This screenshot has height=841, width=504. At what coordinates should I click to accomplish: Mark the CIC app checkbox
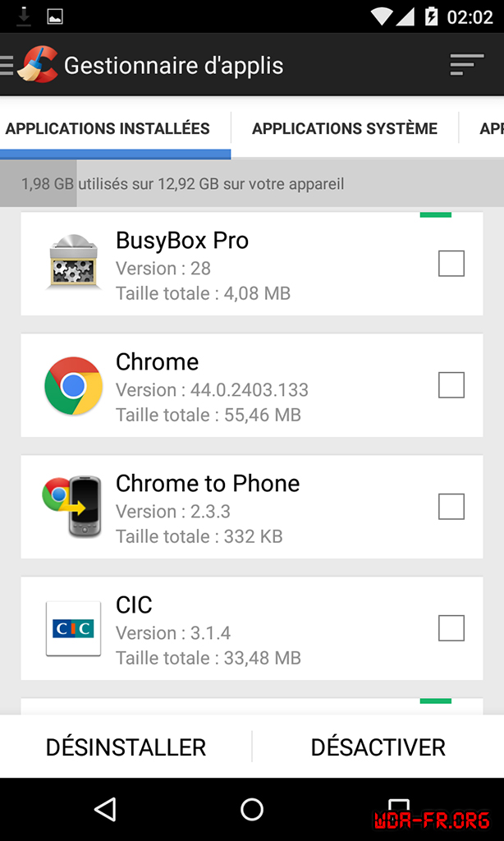click(451, 628)
